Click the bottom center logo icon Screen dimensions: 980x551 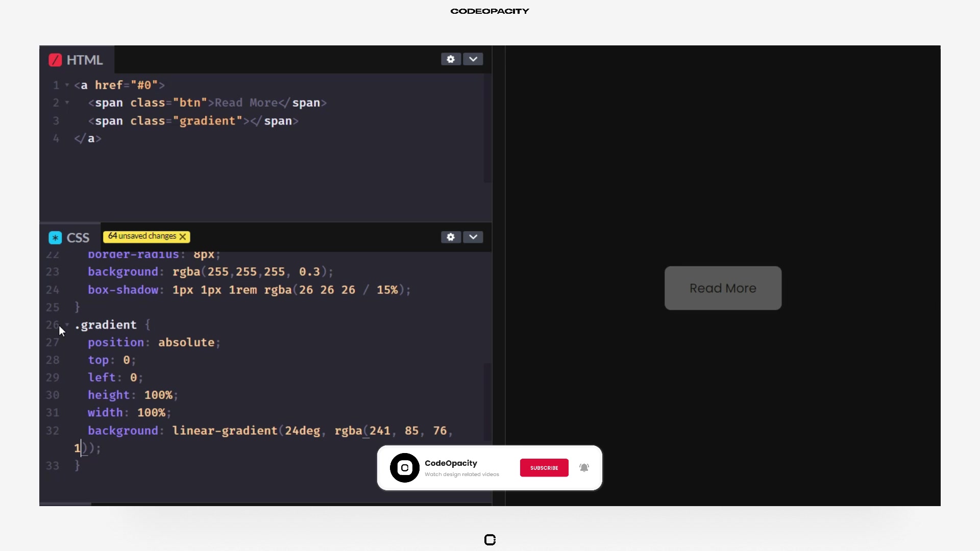[490, 540]
